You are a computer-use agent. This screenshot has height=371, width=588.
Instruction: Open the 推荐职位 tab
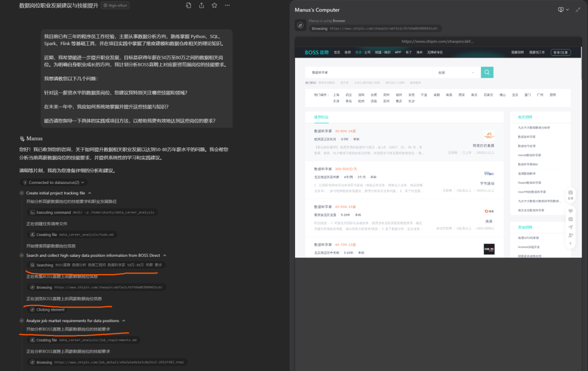(321, 118)
